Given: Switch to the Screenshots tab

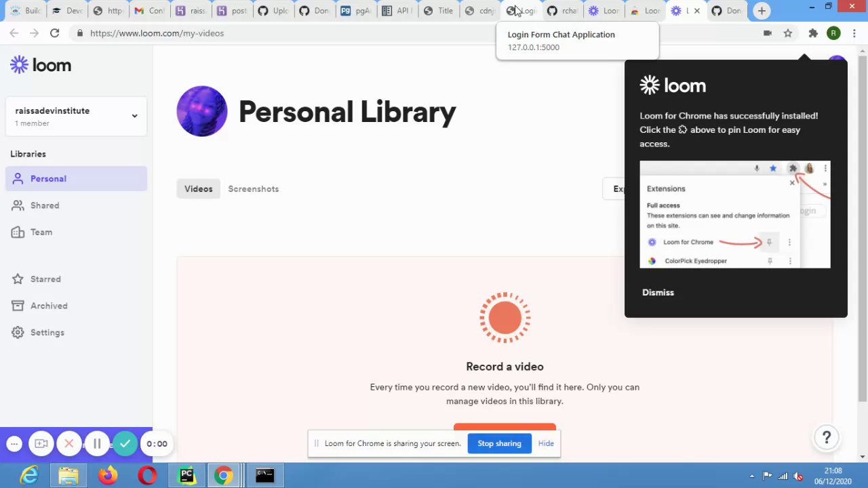Looking at the screenshot, I should coord(254,188).
